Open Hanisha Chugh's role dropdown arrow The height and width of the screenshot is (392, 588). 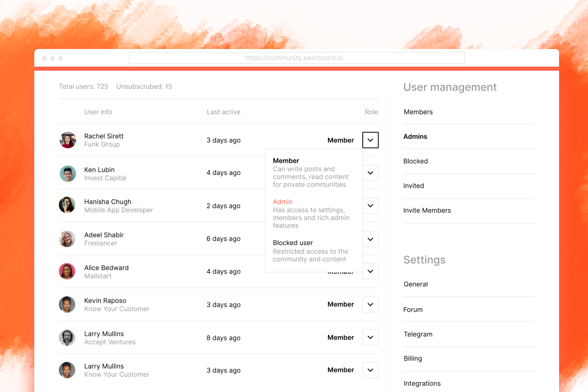tap(370, 206)
